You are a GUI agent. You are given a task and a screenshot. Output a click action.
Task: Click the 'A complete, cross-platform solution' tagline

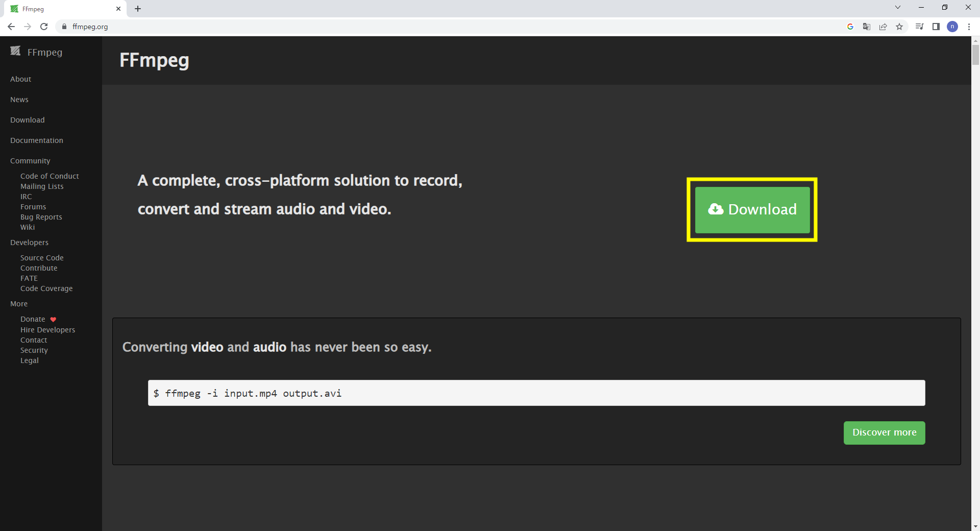pos(300,195)
